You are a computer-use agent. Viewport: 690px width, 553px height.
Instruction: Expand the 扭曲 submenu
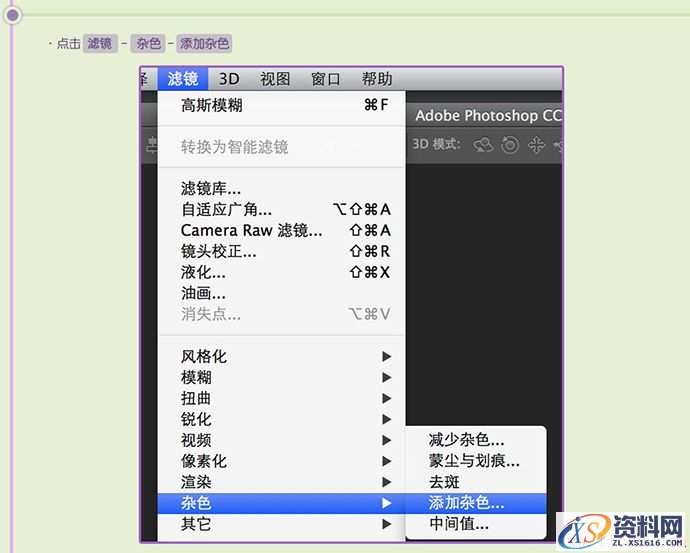282,399
